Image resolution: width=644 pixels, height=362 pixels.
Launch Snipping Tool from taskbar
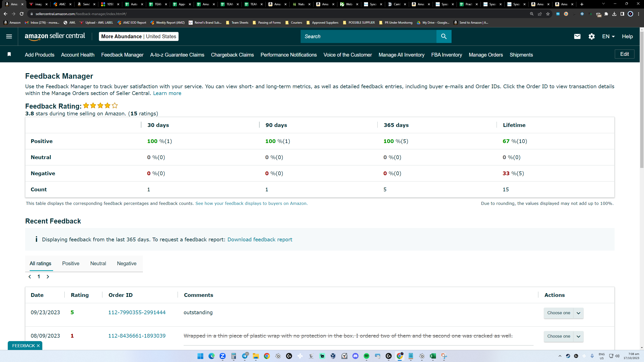tap(444, 356)
